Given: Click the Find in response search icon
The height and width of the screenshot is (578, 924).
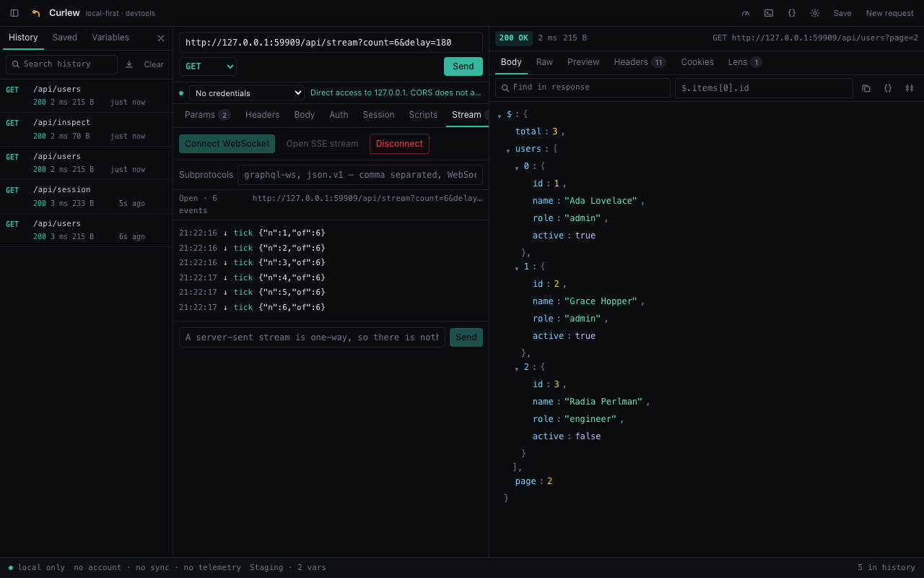Looking at the screenshot, I should pos(505,88).
